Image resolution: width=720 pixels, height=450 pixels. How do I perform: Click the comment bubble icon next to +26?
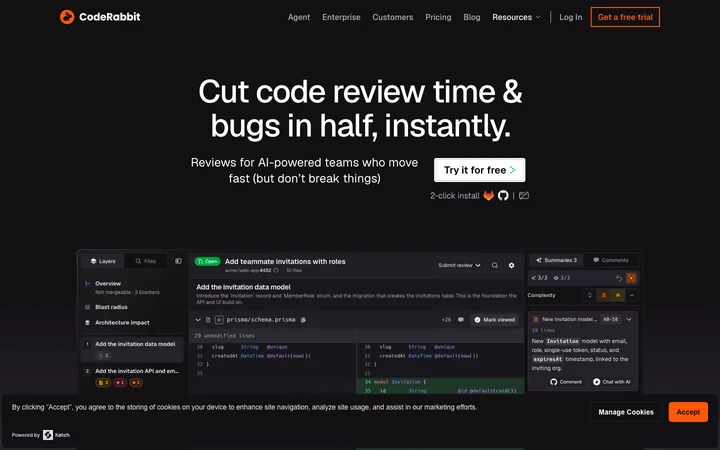461,320
